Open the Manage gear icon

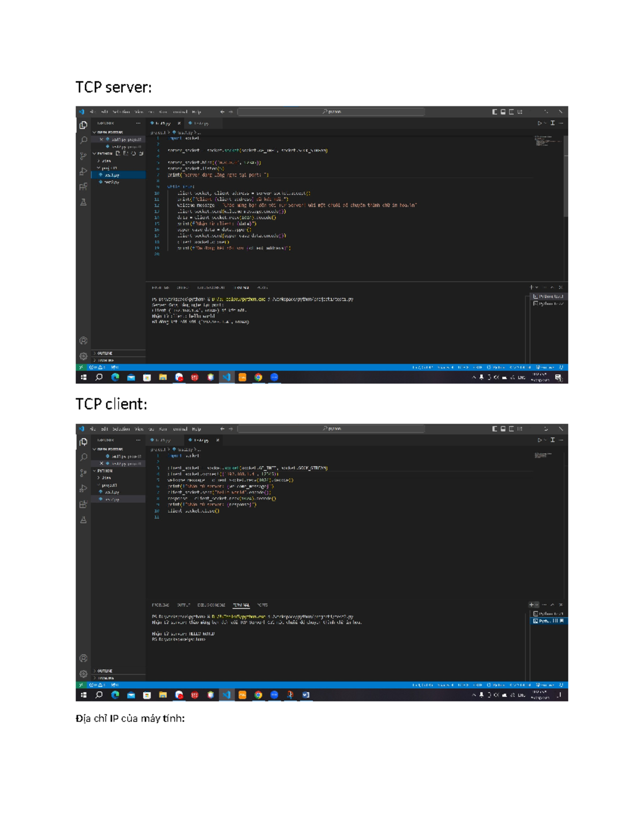pos(82,357)
